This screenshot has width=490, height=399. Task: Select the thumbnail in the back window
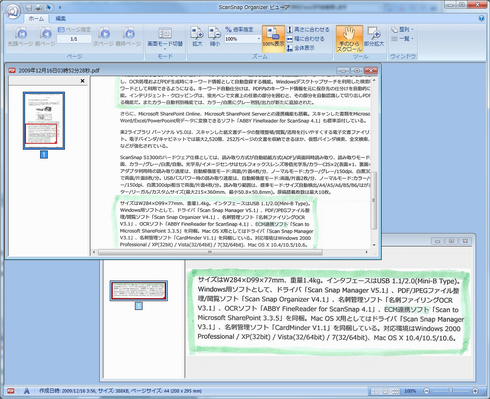click(139, 291)
